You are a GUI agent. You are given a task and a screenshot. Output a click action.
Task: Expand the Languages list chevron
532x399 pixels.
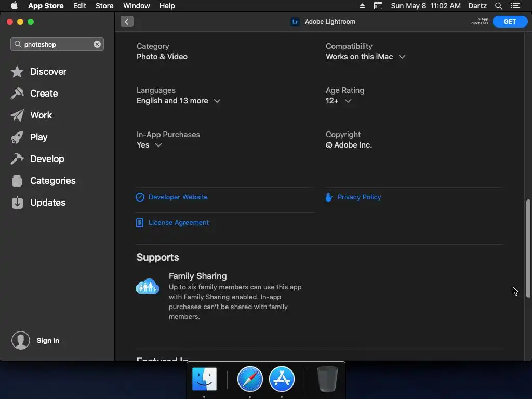(217, 101)
